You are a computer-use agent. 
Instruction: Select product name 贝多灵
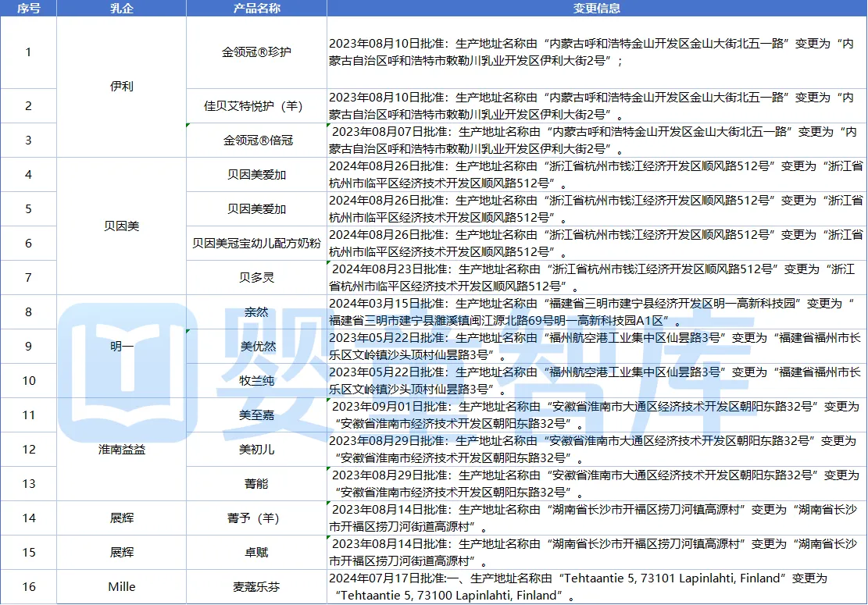point(256,278)
